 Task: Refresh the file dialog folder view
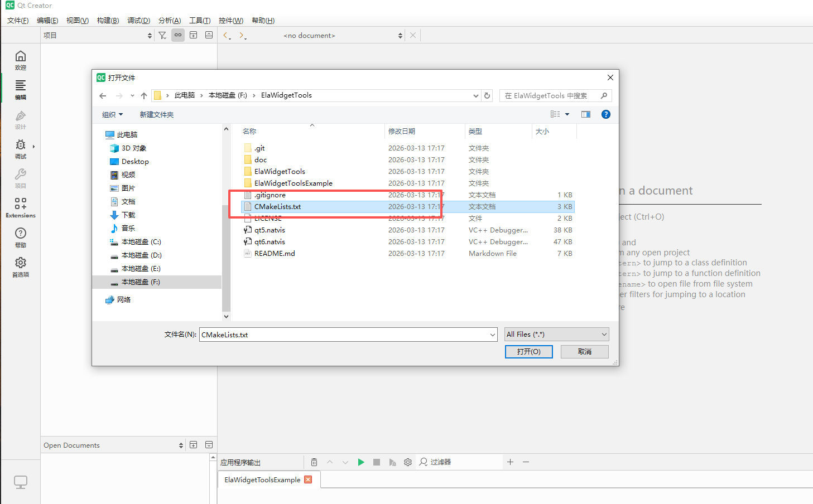[x=487, y=95]
